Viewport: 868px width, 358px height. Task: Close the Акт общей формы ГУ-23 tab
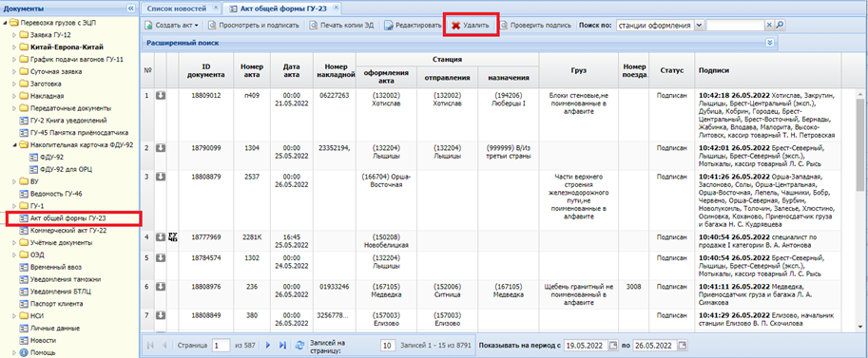(x=336, y=9)
